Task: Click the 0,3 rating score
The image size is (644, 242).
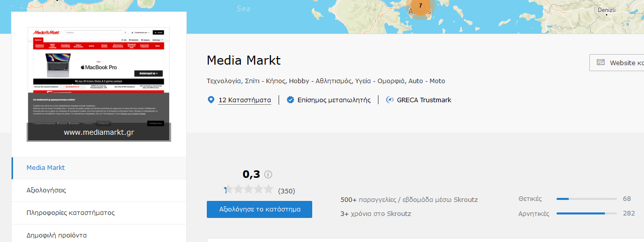Action: (x=251, y=174)
